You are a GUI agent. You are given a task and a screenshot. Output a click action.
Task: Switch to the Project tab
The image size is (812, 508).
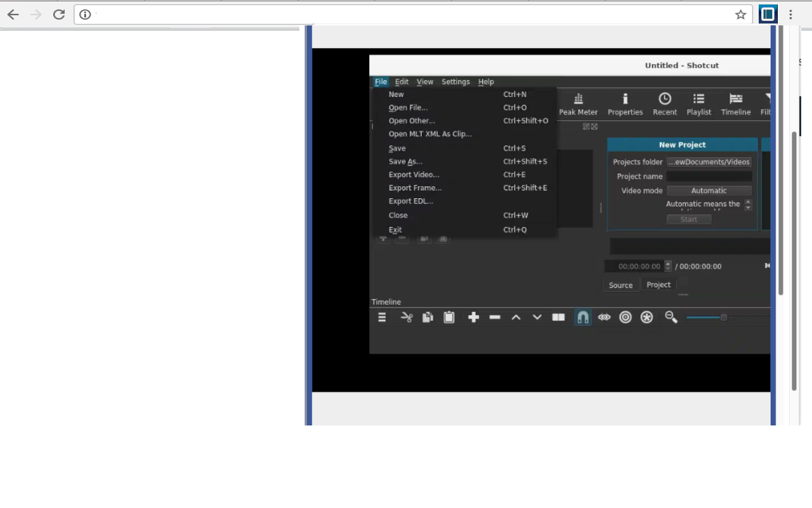[658, 284]
